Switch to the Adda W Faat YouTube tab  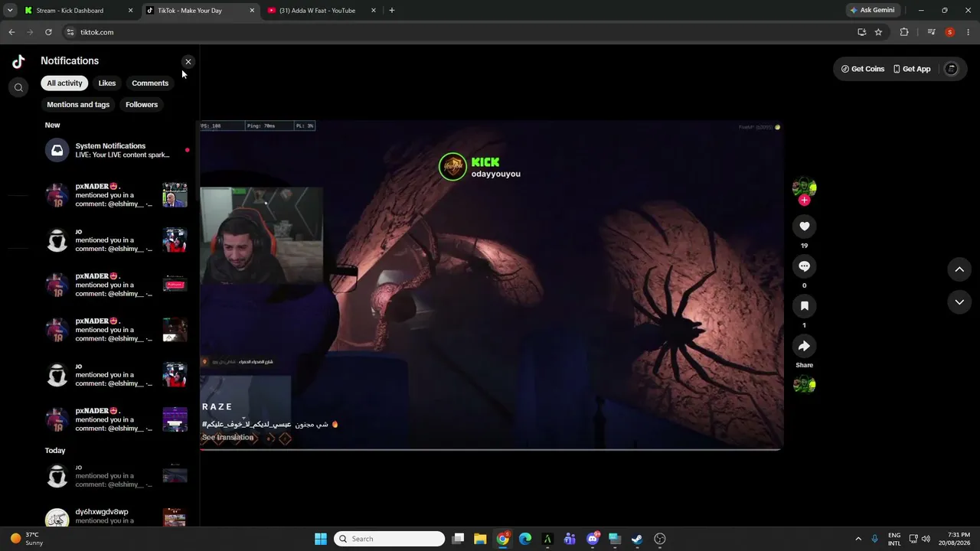coord(323,11)
